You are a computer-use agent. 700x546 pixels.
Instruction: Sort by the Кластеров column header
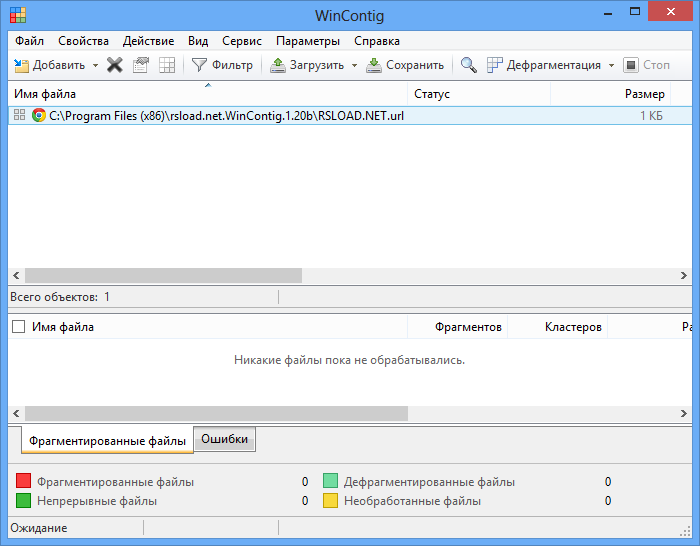coord(558,327)
